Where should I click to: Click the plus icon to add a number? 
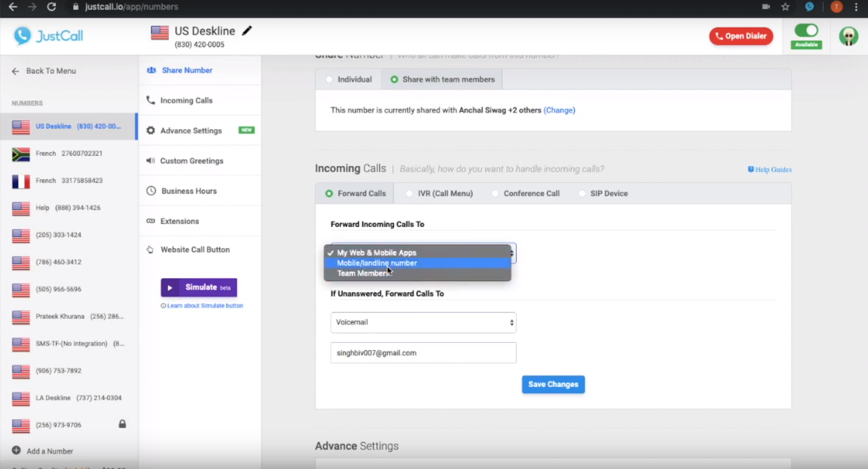[16, 450]
